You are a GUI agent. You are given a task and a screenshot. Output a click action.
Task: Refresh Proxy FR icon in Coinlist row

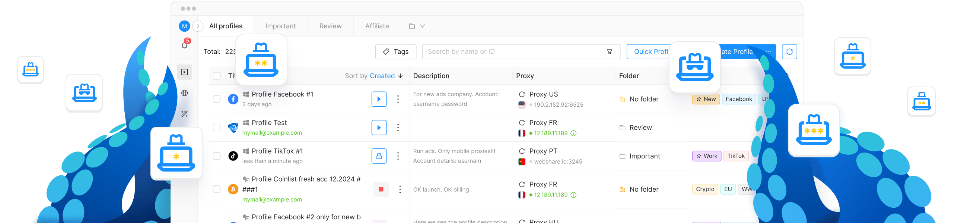[522, 184]
